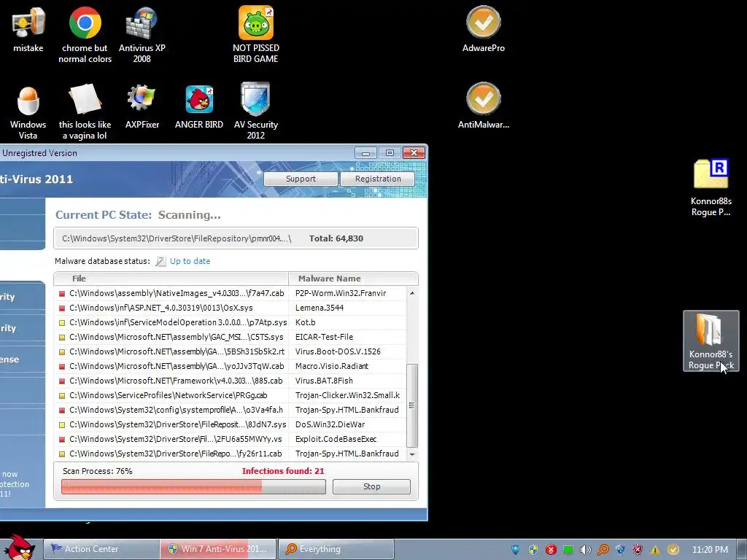Click the clock showing 11:20 PM
747x560 pixels.
(710, 550)
